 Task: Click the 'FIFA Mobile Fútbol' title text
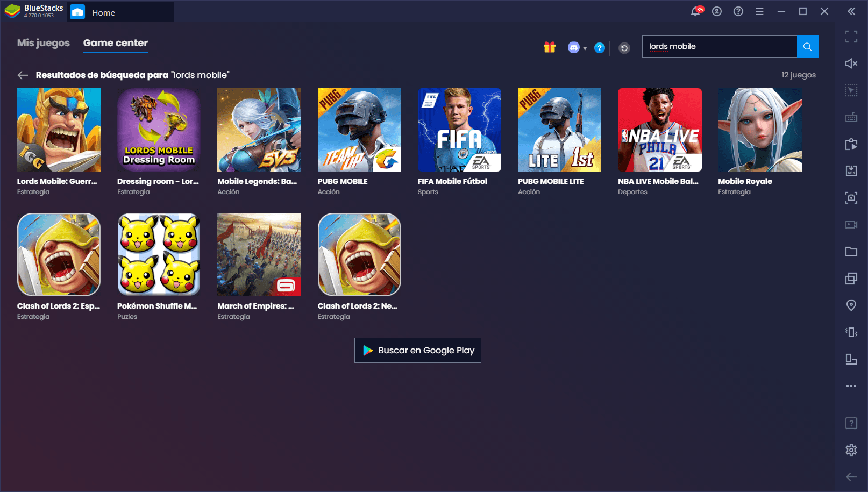pyautogui.click(x=452, y=181)
